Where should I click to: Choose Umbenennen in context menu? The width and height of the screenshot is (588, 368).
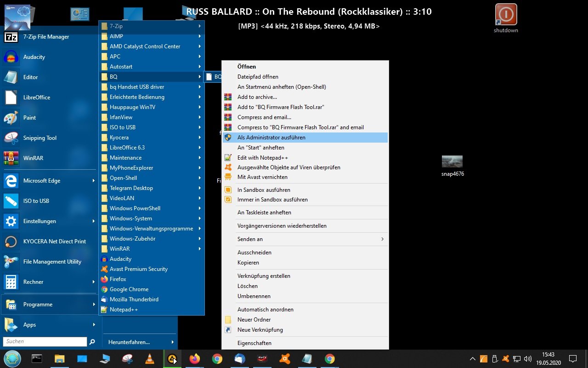point(305,296)
